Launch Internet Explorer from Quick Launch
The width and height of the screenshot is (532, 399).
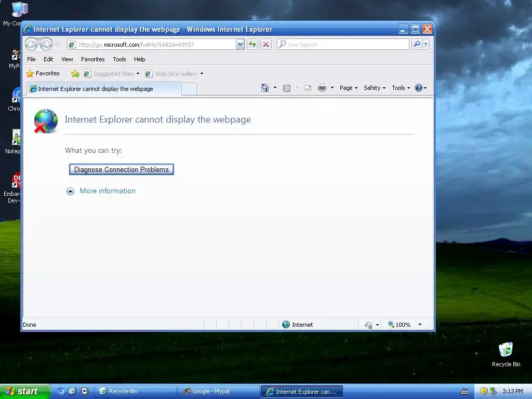[73, 391]
